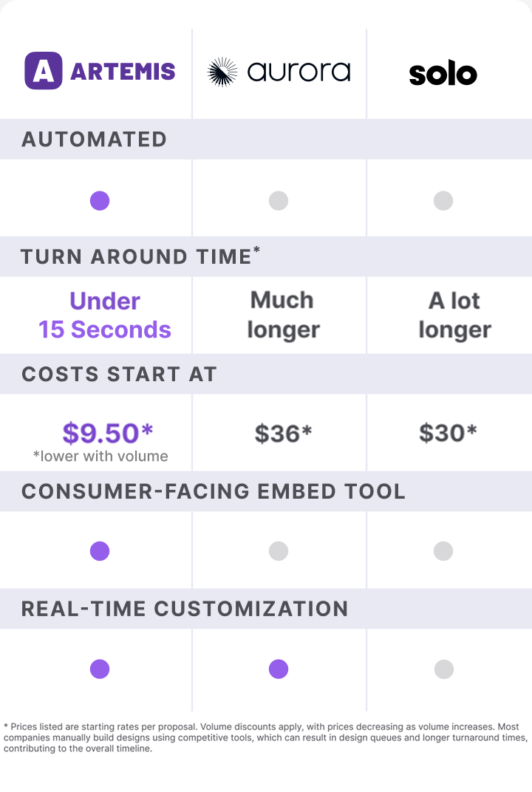532x792 pixels.
Task: Click the purple Artemis A logo icon
Action: click(44, 71)
